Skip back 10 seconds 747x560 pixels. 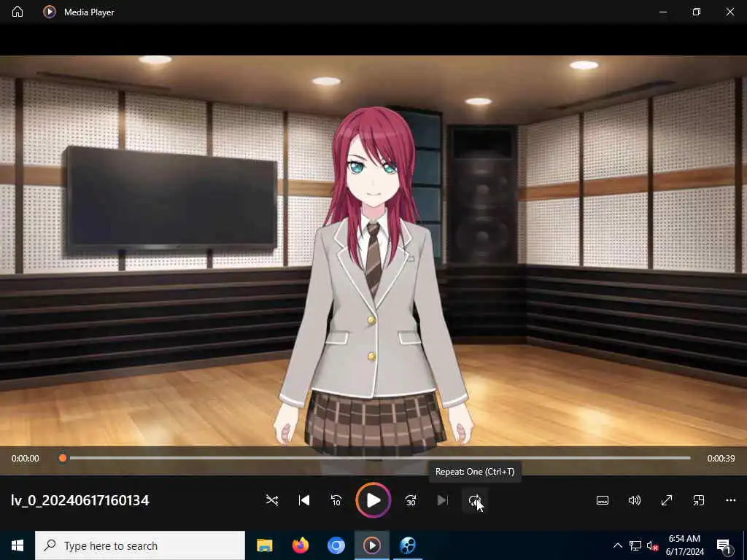(x=336, y=500)
